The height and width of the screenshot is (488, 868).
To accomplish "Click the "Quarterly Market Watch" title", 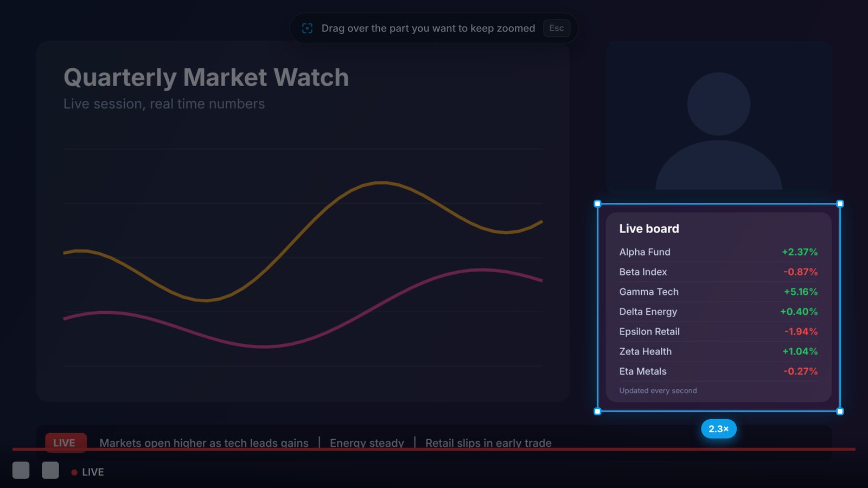I will point(206,78).
